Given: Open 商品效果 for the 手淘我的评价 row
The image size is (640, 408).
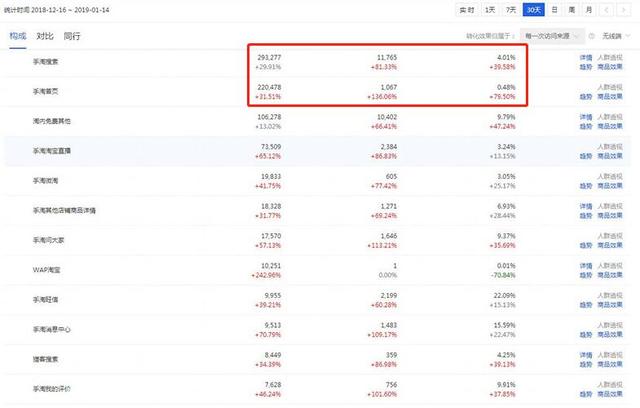Looking at the screenshot, I should (610, 394).
